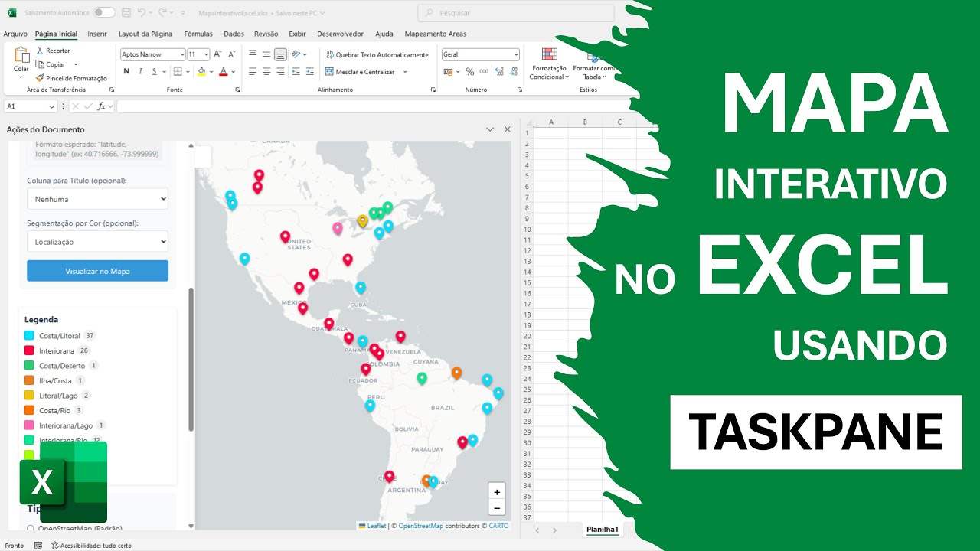Click the CARTO attribution link
980x551 pixels.
[499, 526]
